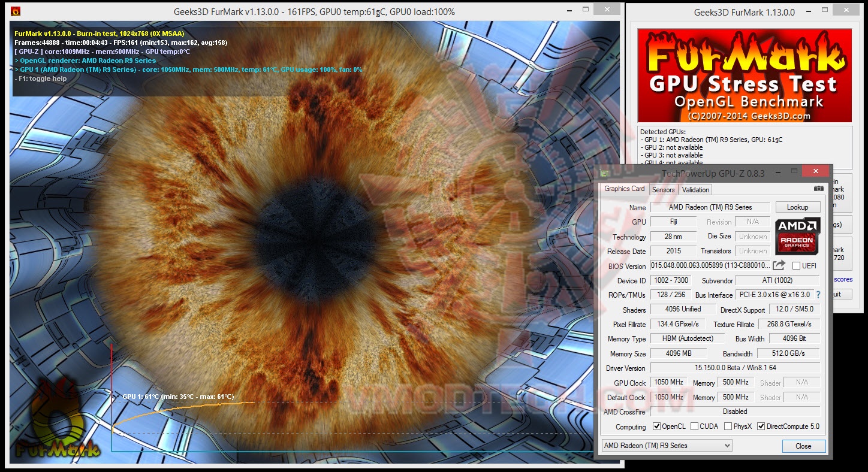Click the BIOS Version value field
The height and width of the screenshot is (472, 868).
pyautogui.click(x=710, y=265)
